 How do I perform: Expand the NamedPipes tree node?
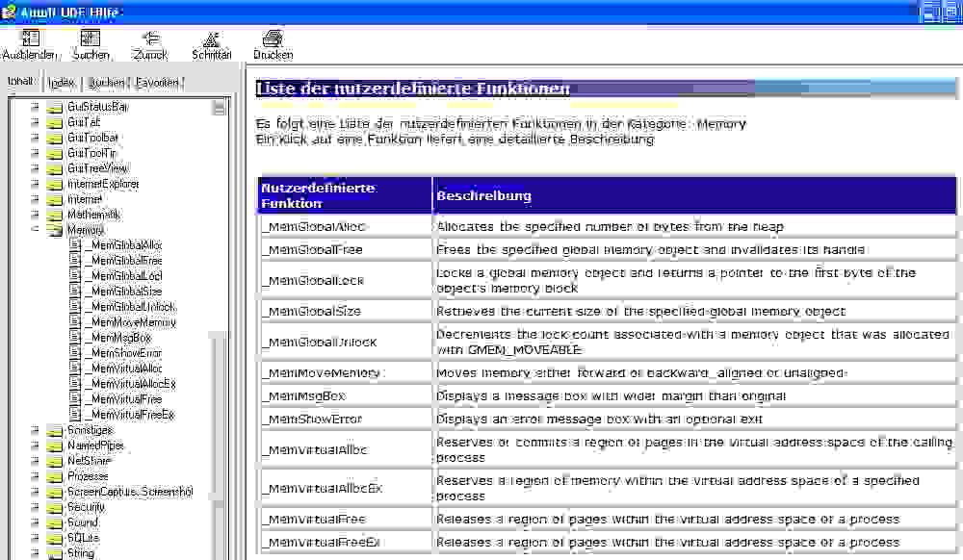(36, 445)
